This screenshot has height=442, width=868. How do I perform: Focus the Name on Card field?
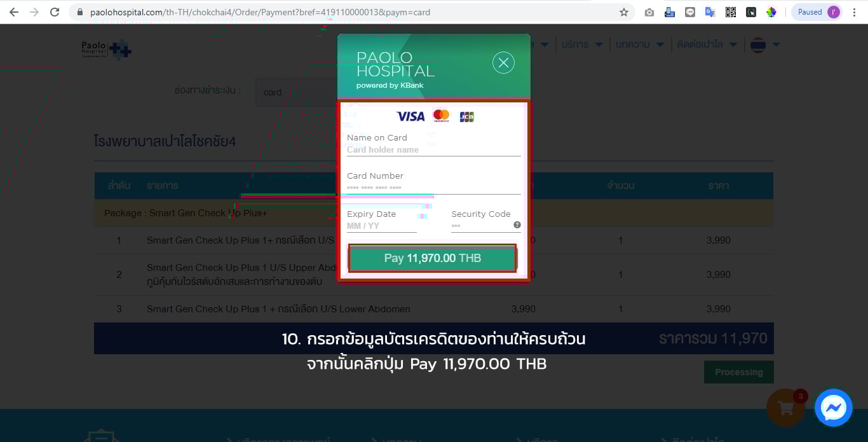pos(433,150)
